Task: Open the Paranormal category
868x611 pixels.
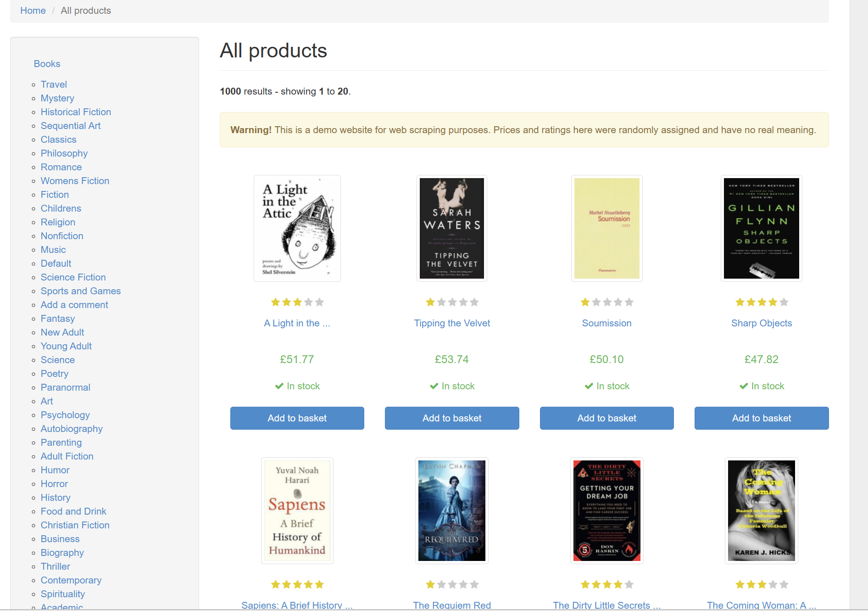Action: (65, 387)
